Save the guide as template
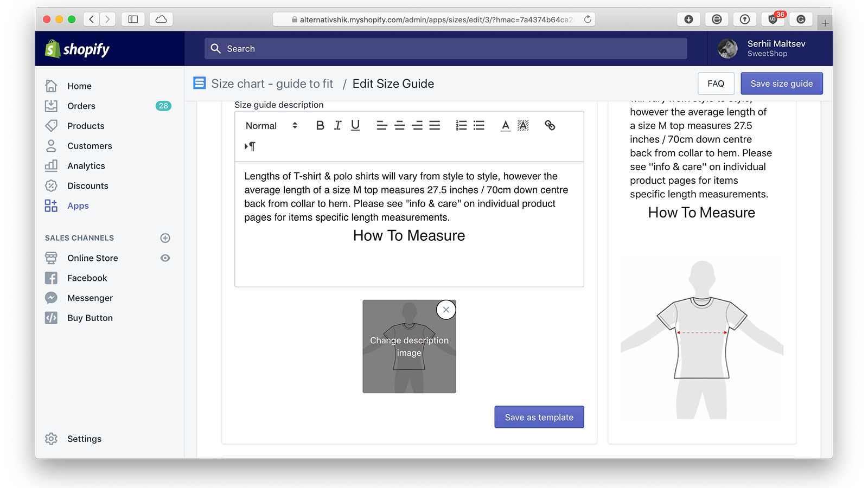The image size is (868, 488). click(x=539, y=418)
